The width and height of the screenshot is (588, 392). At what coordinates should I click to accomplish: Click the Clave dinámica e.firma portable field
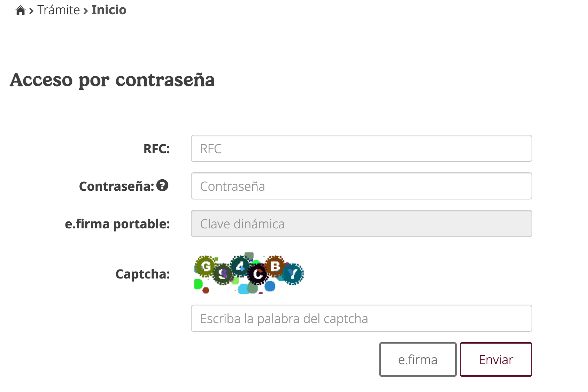[x=361, y=224]
